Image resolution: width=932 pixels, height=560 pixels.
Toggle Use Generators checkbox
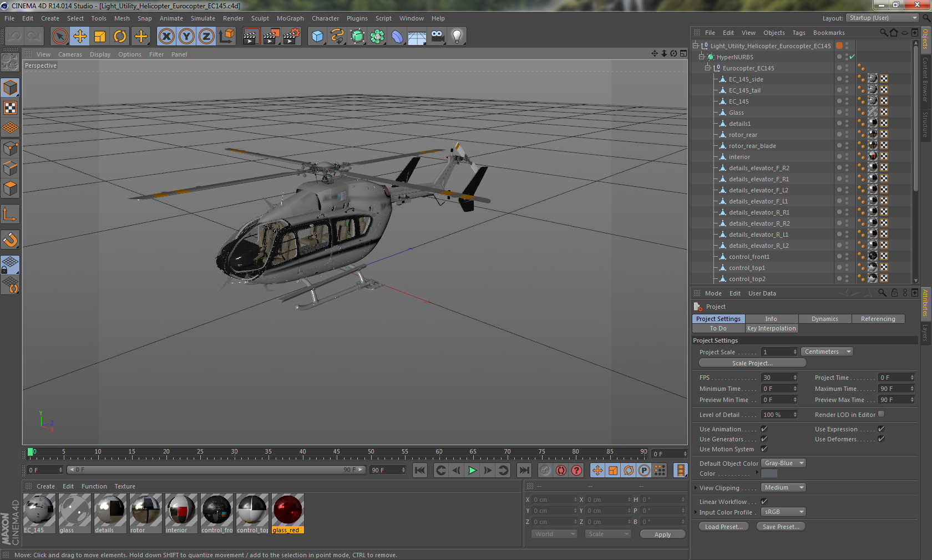[x=764, y=439]
